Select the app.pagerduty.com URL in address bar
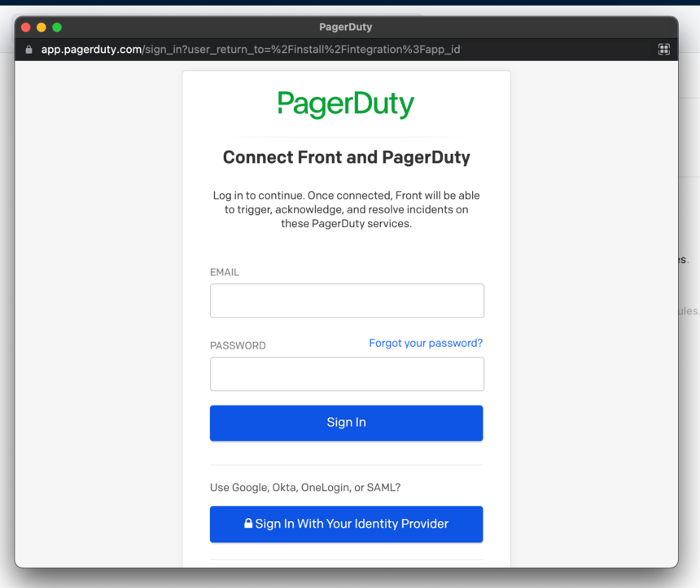 pos(251,50)
